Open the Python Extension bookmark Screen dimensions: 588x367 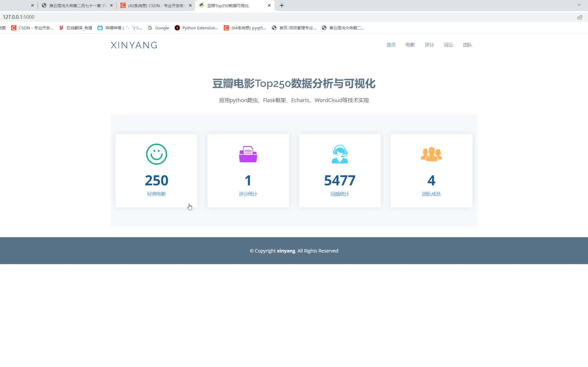(197, 28)
